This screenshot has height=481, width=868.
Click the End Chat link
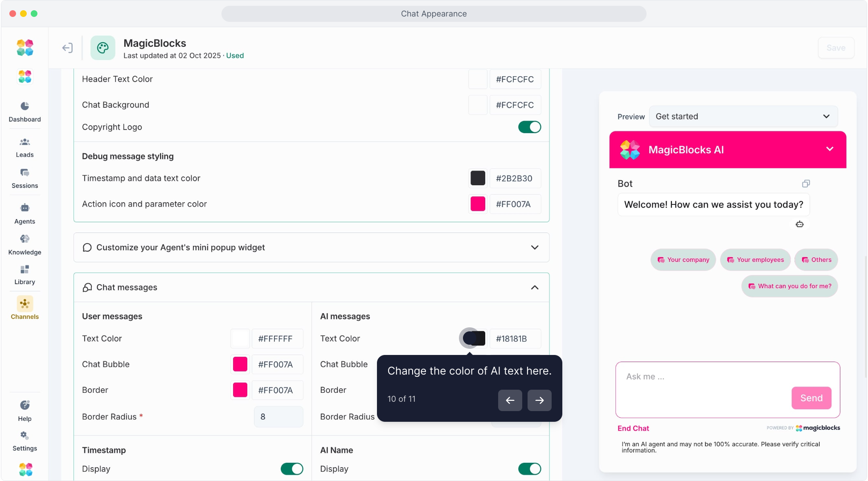(x=633, y=428)
